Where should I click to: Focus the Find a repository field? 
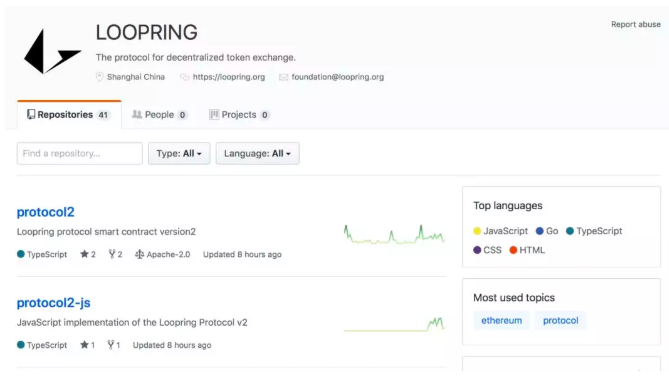80,154
